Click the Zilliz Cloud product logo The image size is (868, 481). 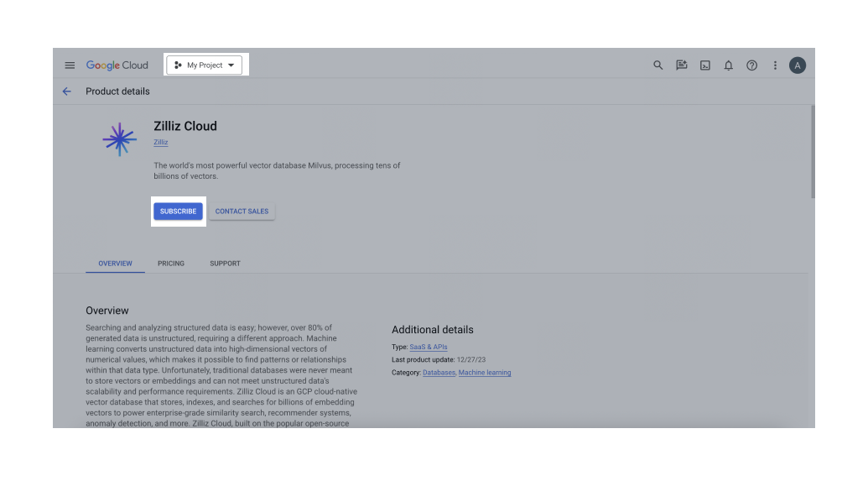tap(119, 139)
